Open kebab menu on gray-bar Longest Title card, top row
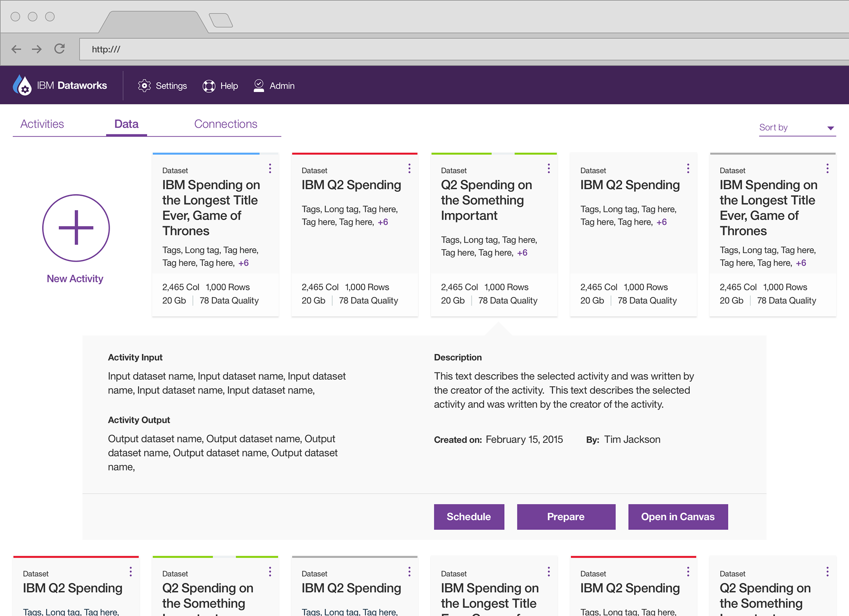The height and width of the screenshot is (616, 849). coord(827,168)
